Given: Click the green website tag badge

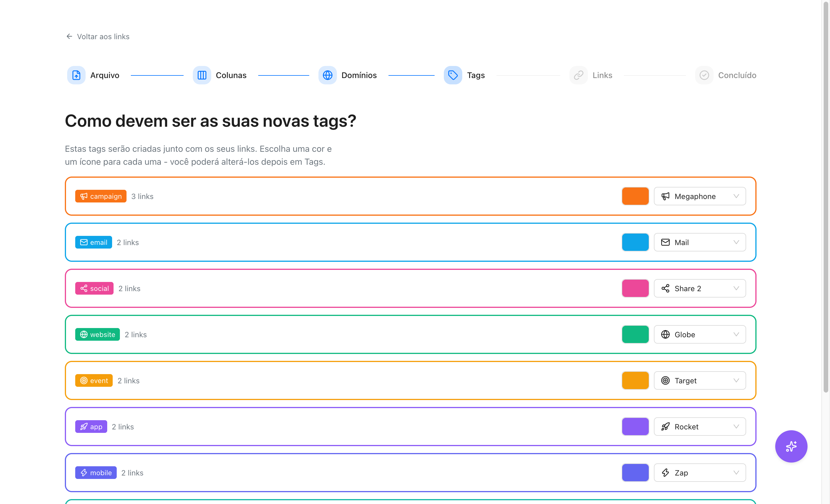Looking at the screenshot, I should click(97, 334).
